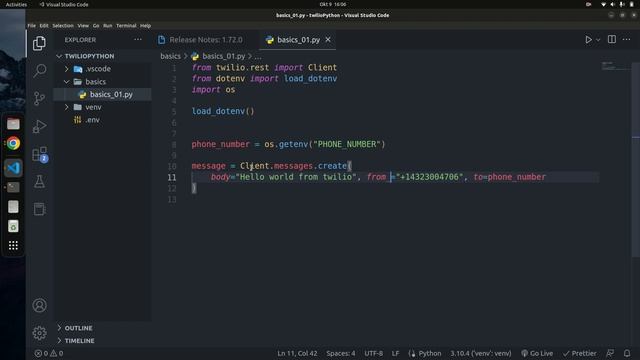Click line number 11 in the gutter
The image size is (640, 360).
[172, 178]
